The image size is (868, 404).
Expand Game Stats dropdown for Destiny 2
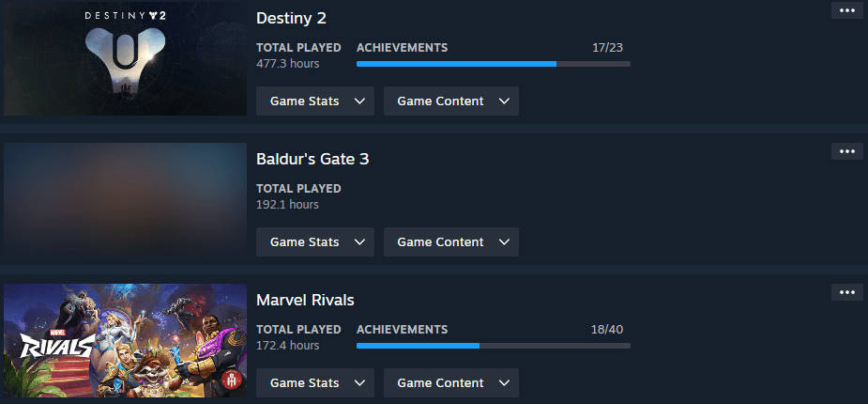[315, 101]
